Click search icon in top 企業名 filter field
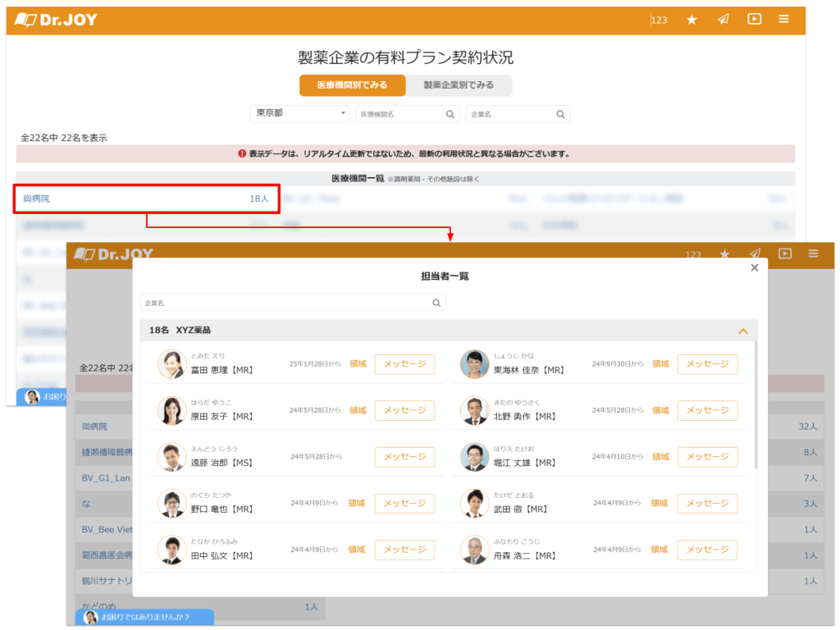This screenshot has width=840, height=630. [x=560, y=115]
